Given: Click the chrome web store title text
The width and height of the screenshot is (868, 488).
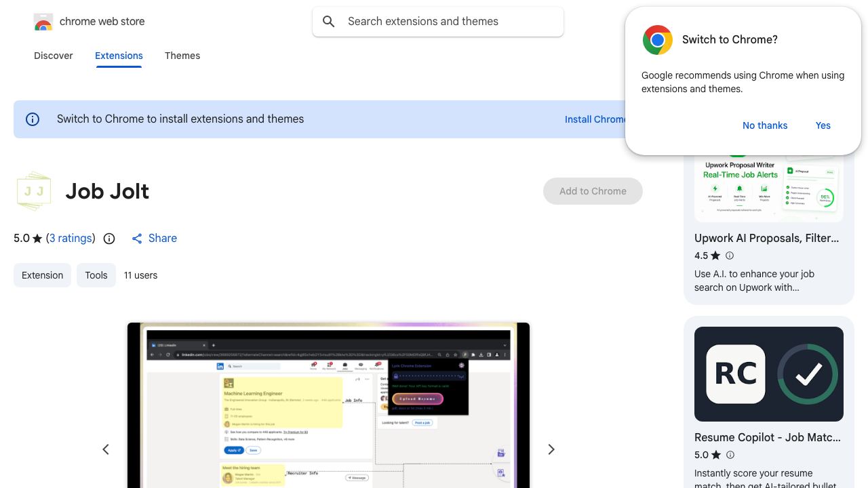Looking at the screenshot, I should tap(102, 22).
